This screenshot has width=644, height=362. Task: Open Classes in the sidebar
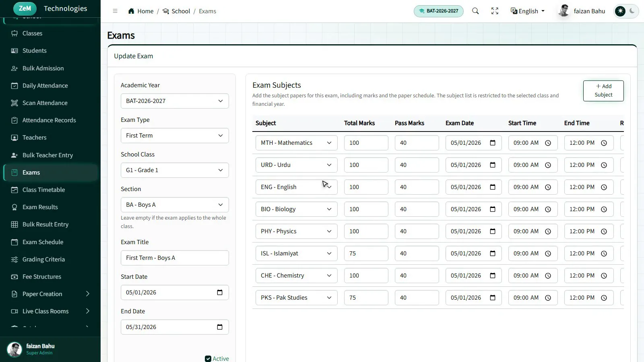coord(50,33)
